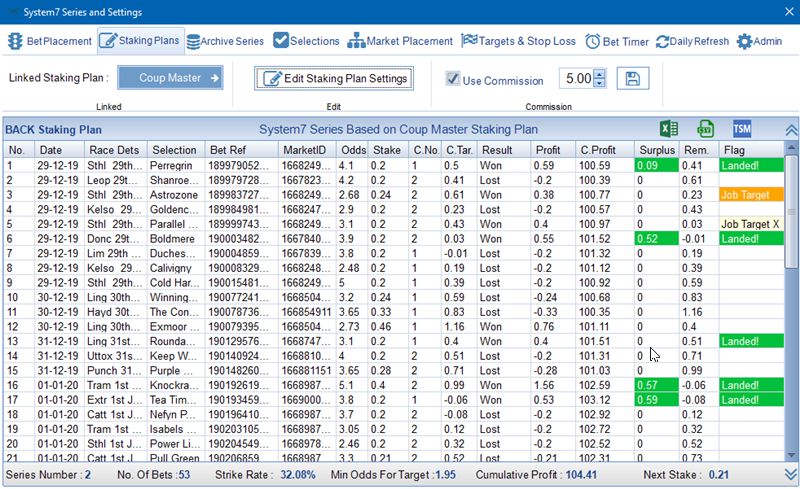Open the Bet Placement tab
Screen dimensions: 800x489
50,41
